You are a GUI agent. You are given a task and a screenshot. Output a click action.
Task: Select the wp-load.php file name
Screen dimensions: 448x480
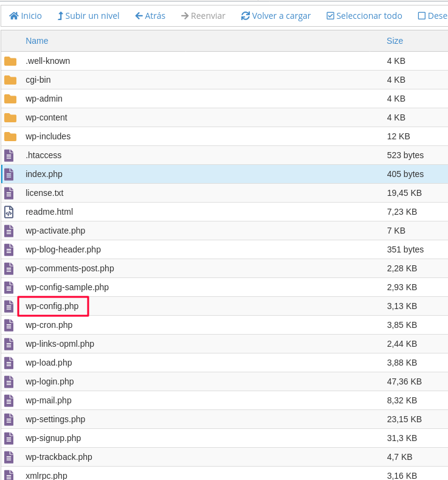tap(49, 363)
